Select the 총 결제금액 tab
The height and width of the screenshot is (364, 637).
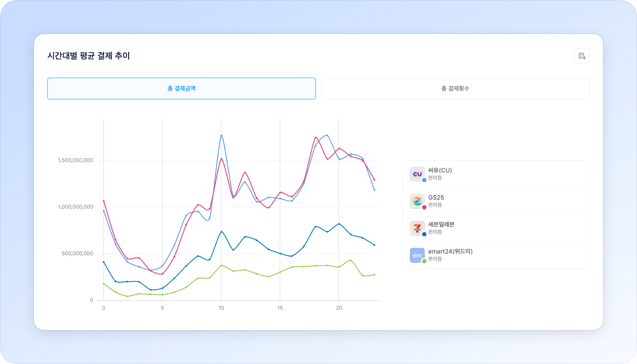click(181, 89)
